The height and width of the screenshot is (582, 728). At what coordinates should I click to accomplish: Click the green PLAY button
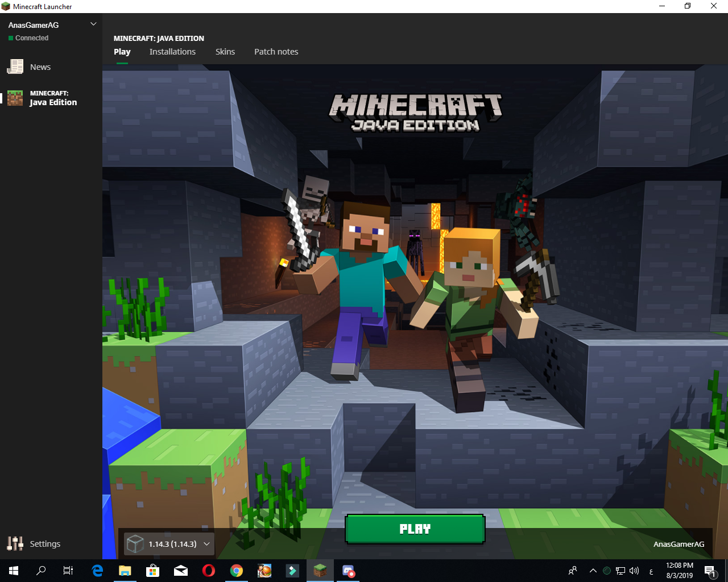coord(415,529)
